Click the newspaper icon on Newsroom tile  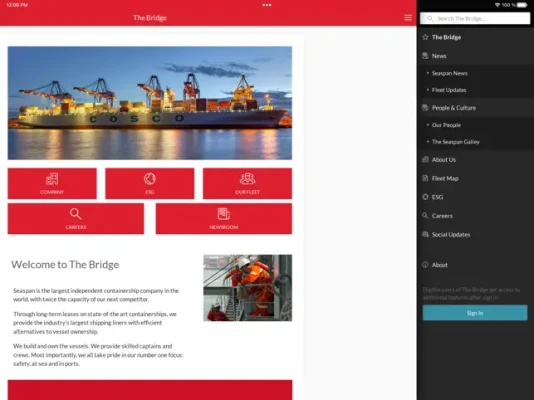click(x=224, y=214)
